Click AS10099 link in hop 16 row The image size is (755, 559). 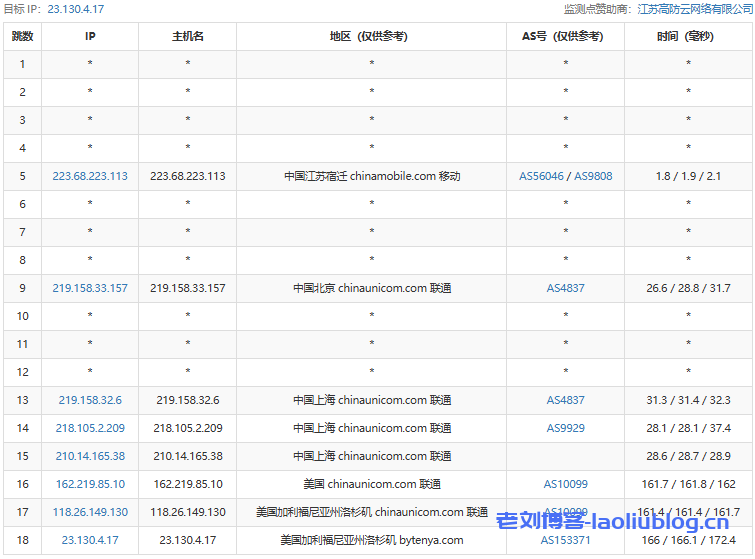click(565, 484)
